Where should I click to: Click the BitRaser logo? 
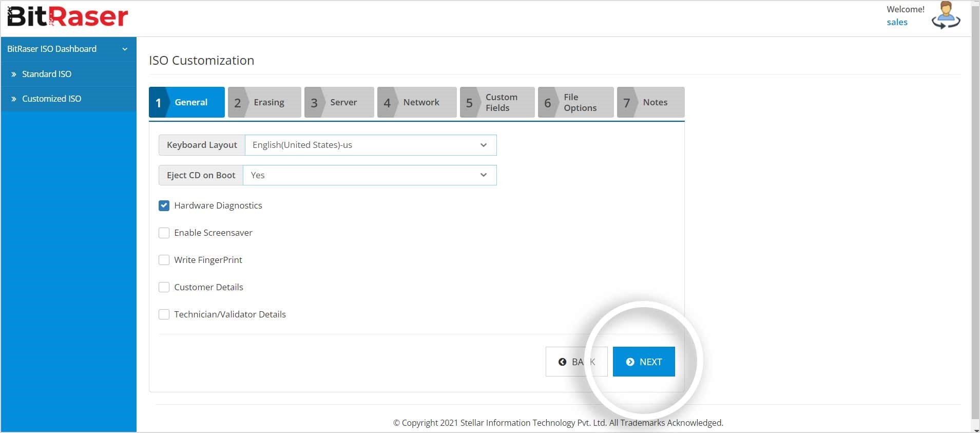68,16
